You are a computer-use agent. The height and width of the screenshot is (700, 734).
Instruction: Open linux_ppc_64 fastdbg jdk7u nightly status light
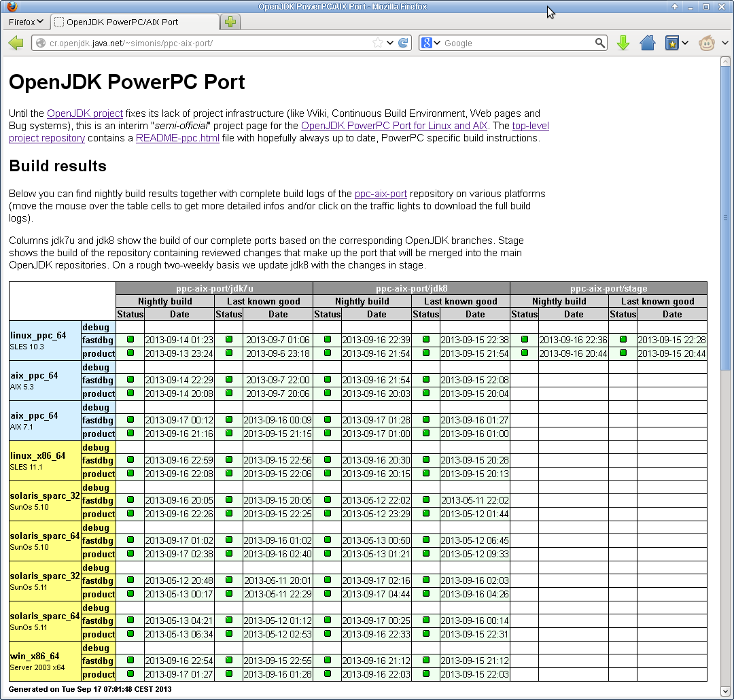click(130, 339)
